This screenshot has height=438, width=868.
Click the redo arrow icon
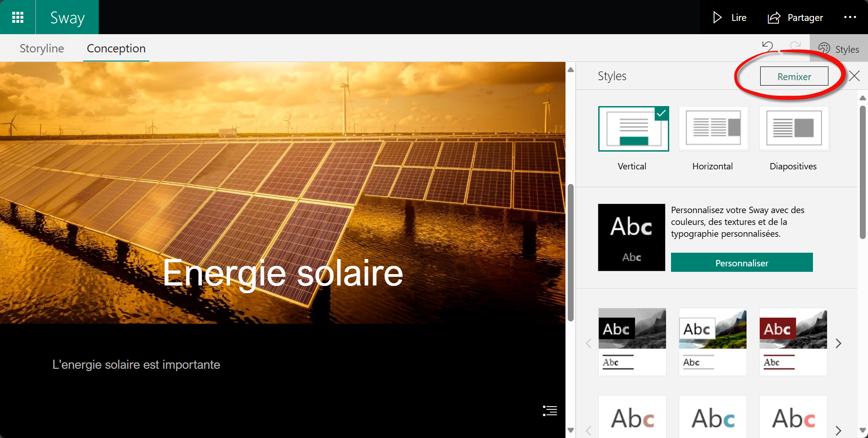click(795, 46)
